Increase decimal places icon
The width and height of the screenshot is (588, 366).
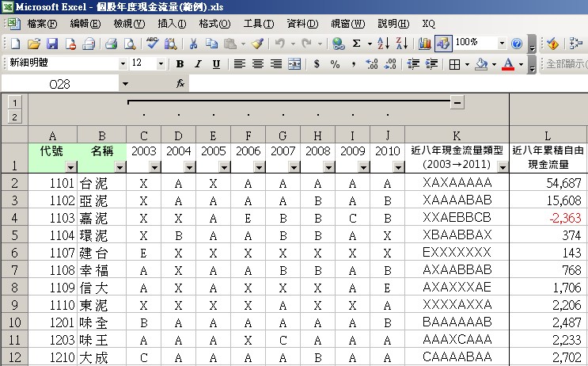coord(372,64)
